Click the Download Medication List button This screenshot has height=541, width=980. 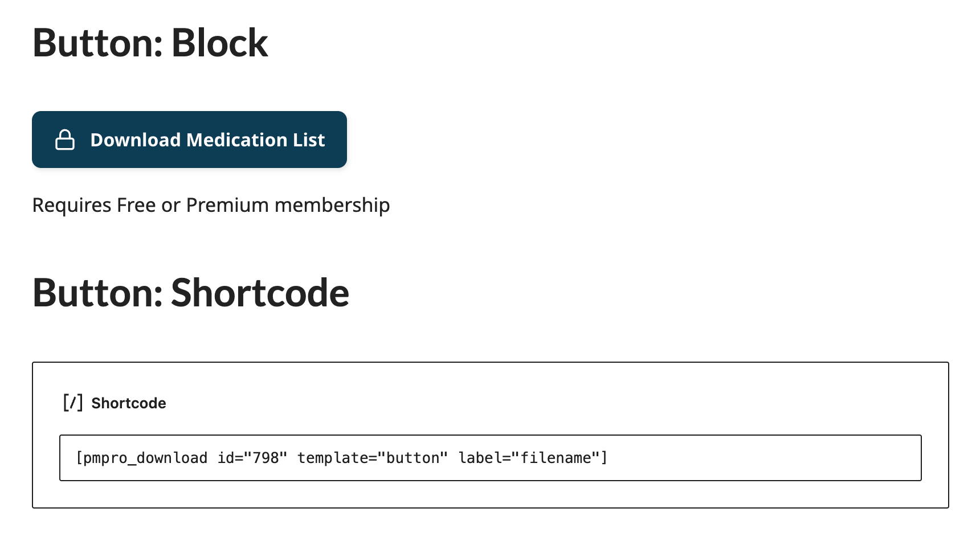tap(189, 139)
